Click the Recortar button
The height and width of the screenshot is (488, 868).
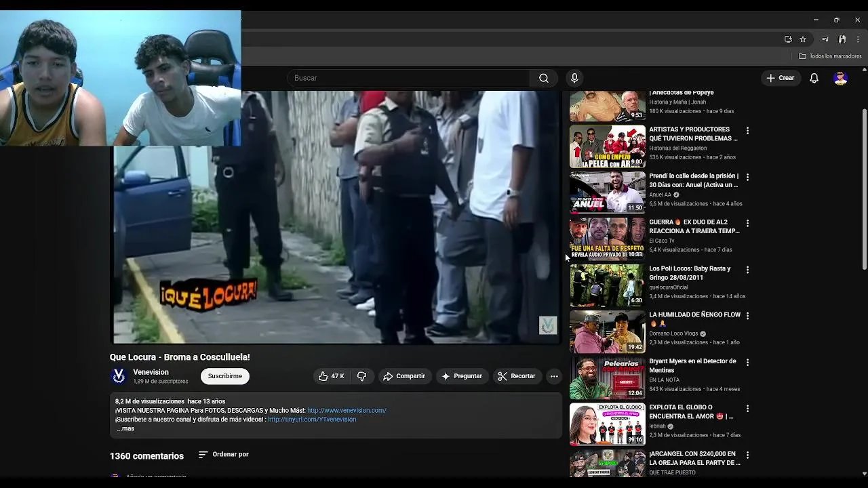point(517,376)
